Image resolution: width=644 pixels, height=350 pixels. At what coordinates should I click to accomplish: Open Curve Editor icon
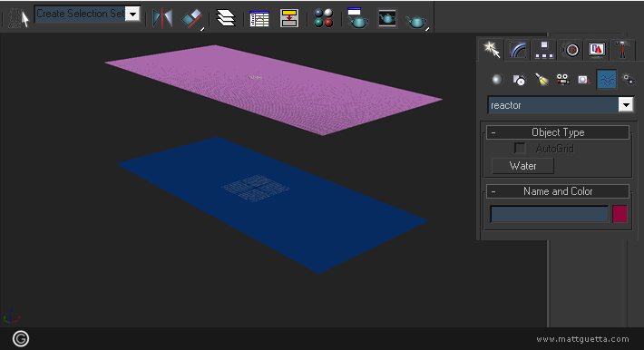(259, 19)
